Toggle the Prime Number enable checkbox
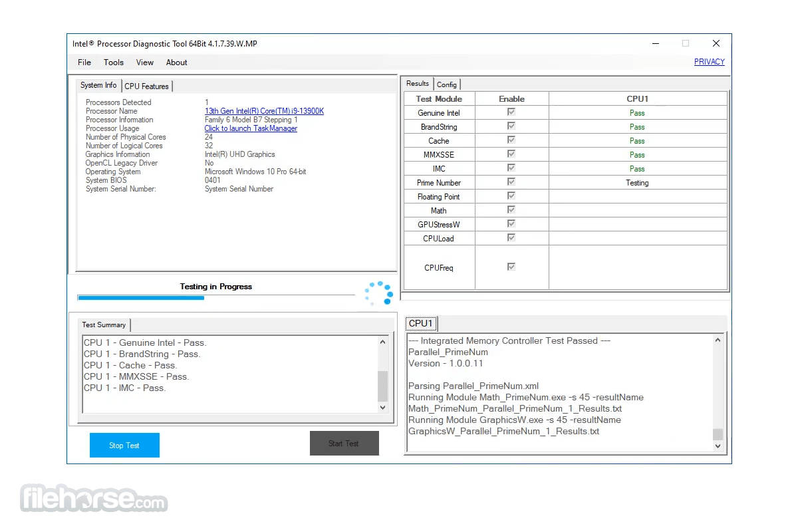Screen dimensions: 798x532 coord(511,182)
